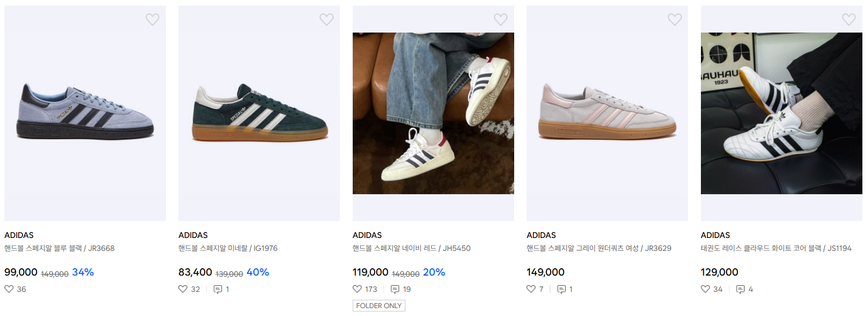868x316 pixels.
Task: Open reviews comment icon for IG1976
Action: 218,289
